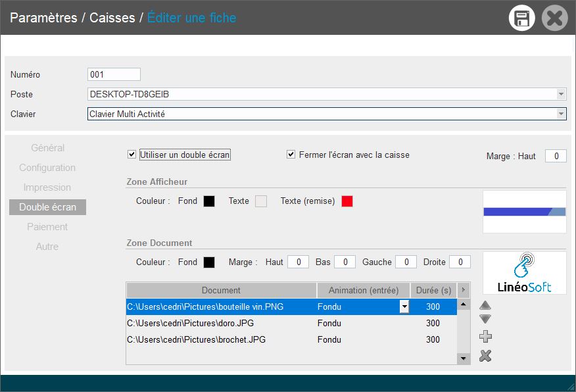Click the 300 duration of bouteille vin.PNG row
This screenshot has height=392, width=576.
pos(433,306)
